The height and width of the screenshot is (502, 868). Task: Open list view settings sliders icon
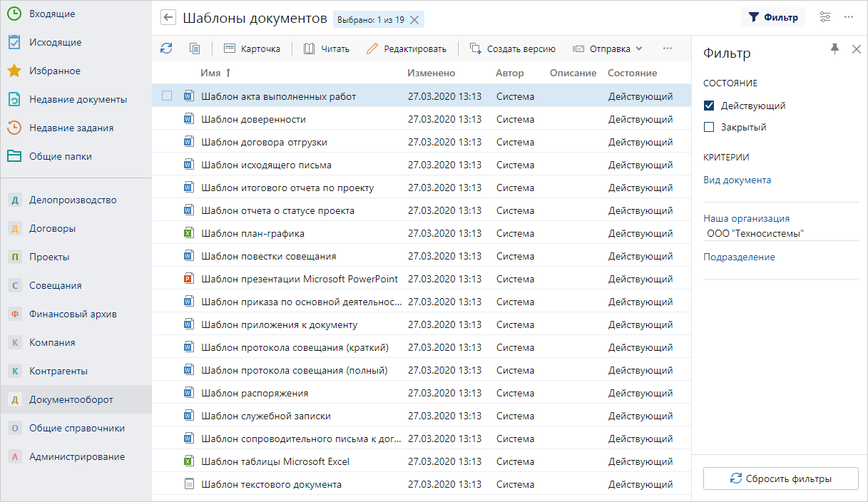(x=825, y=17)
